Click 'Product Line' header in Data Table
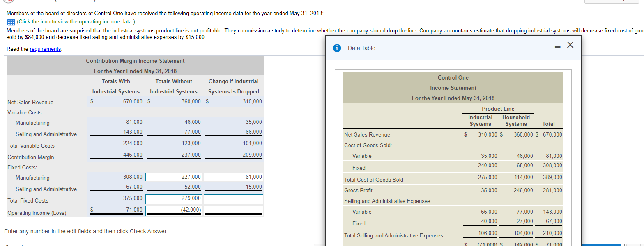 point(498,109)
